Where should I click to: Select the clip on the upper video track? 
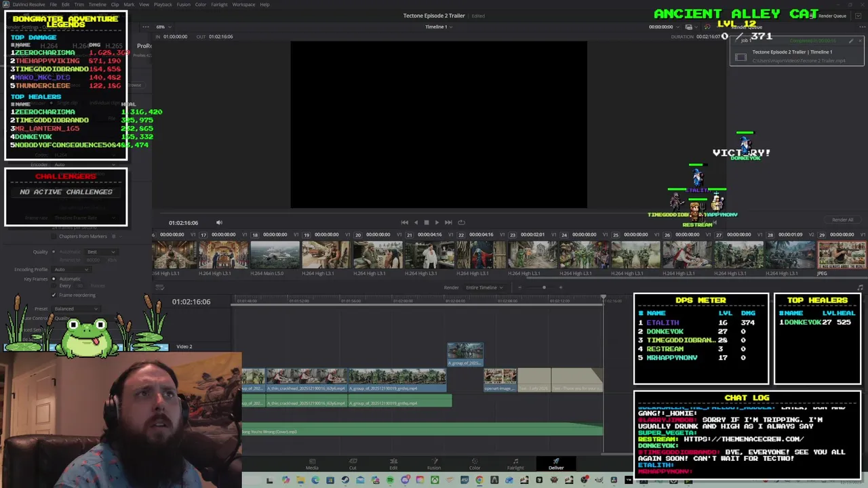pyautogui.click(x=465, y=355)
